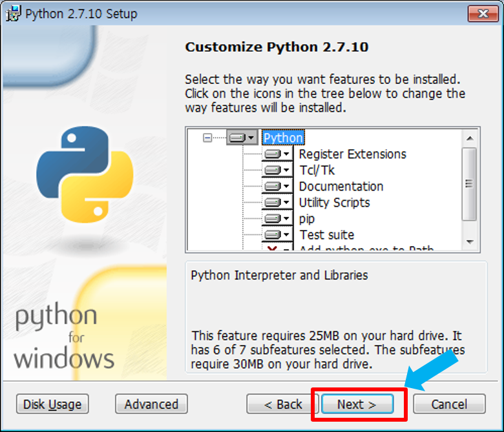504x432 pixels.
Task: Open the pip feature drive icon
Action: click(277, 219)
